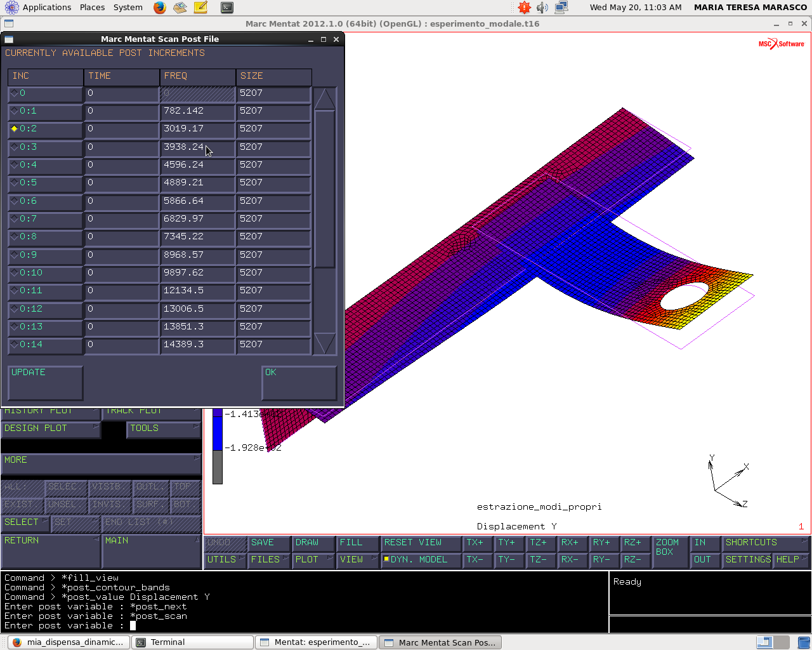The height and width of the screenshot is (650, 812).
Task: Click the TZ- translate button
Action: 541,560
